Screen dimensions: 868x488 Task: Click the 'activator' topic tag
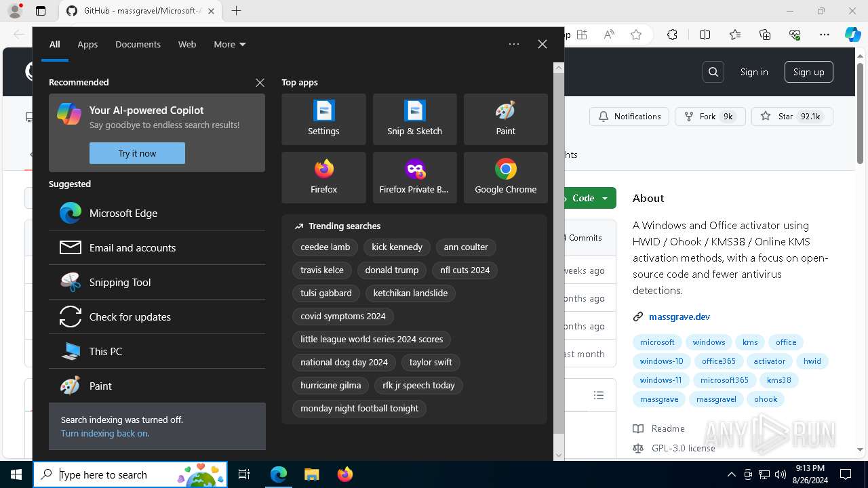click(770, 361)
